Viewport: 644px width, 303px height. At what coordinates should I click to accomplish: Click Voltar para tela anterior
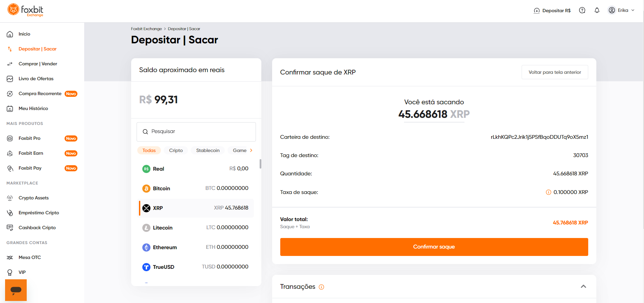[x=555, y=72]
